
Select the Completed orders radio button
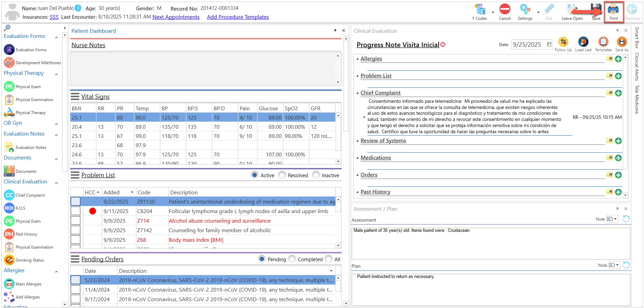pos(292,259)
